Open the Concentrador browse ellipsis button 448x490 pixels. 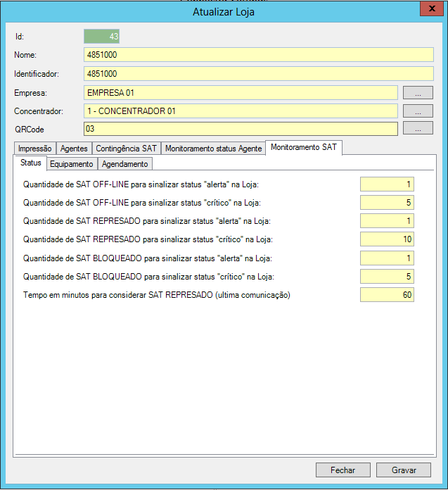click(x=417, y=111)
